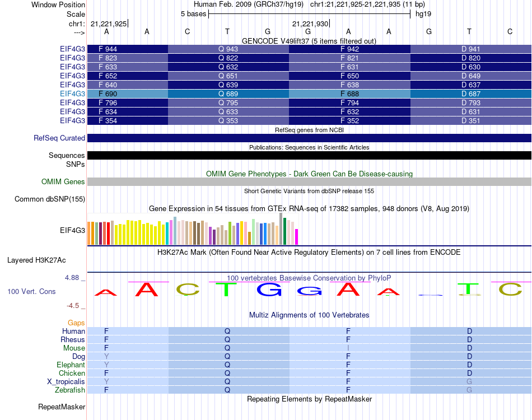This screenshot has width=532, height=420.
Task: Click the Zebrafish row G amino acid
Action: click(469, 390)
